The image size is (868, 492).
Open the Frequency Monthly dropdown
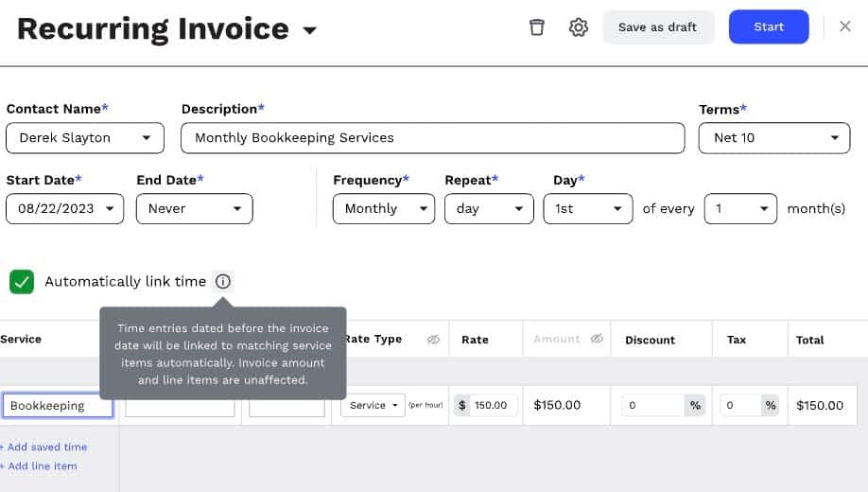click(384, 209)
